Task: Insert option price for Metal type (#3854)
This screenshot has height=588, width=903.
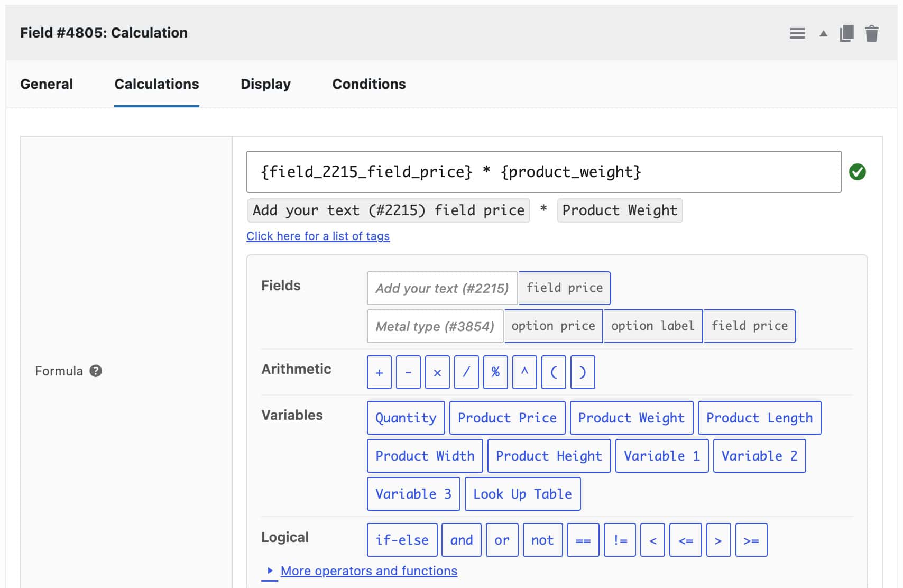Action: [554, 326]
